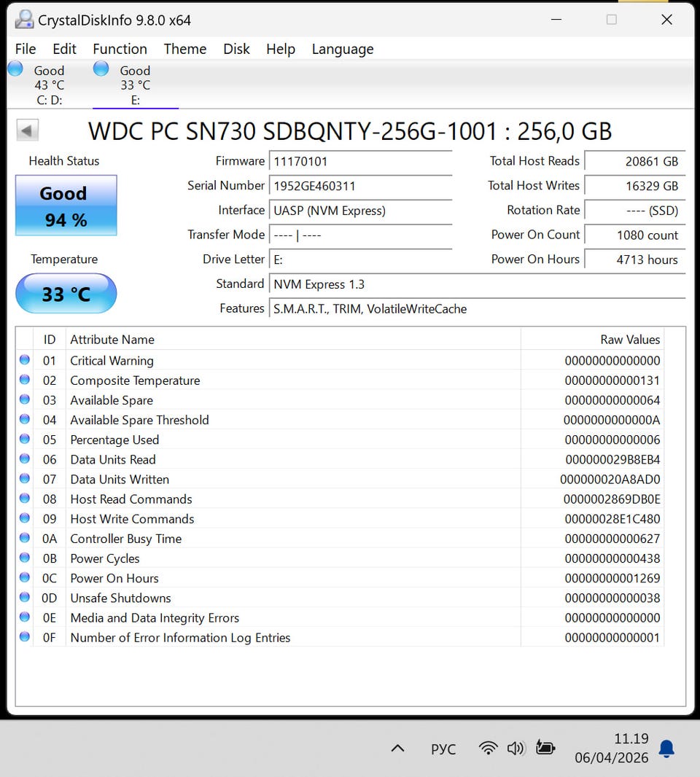The width and height of the screenshot is (700, 777).
Task: Click the РУС input language indicator
Action: click(443, 749)
